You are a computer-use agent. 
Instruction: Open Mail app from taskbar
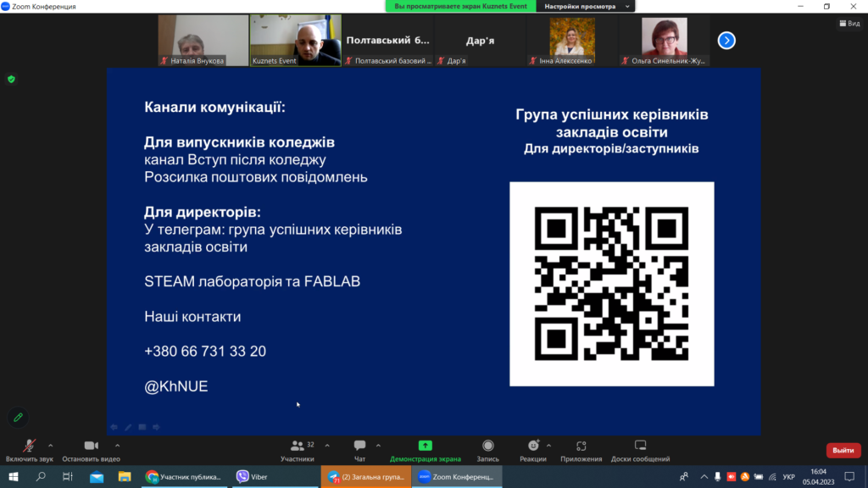(x=97, y=476)
